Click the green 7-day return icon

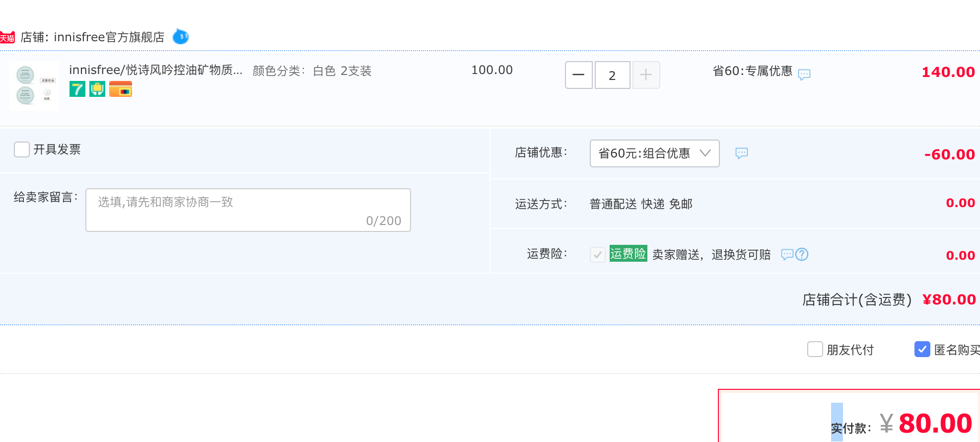(77, 89)
